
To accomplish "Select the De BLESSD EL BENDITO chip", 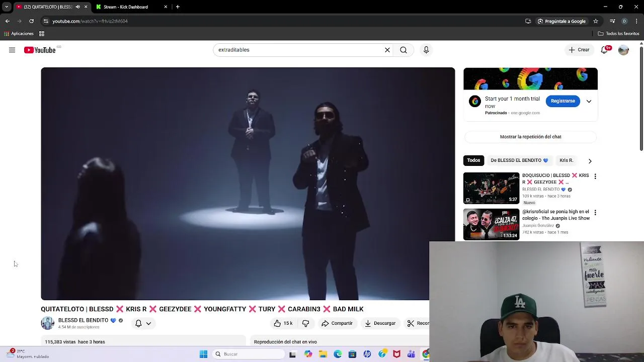I will pos(519,160).
